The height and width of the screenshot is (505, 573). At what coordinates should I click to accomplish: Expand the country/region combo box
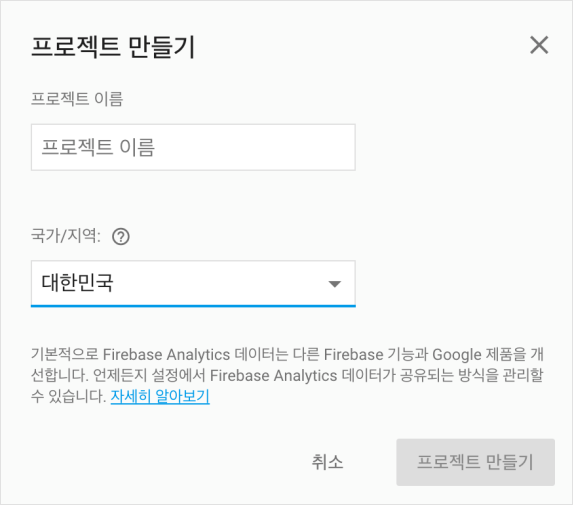193,284
